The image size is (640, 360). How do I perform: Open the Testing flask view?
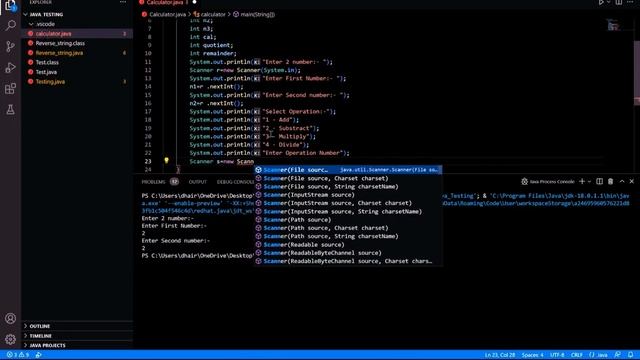[10, 109]
